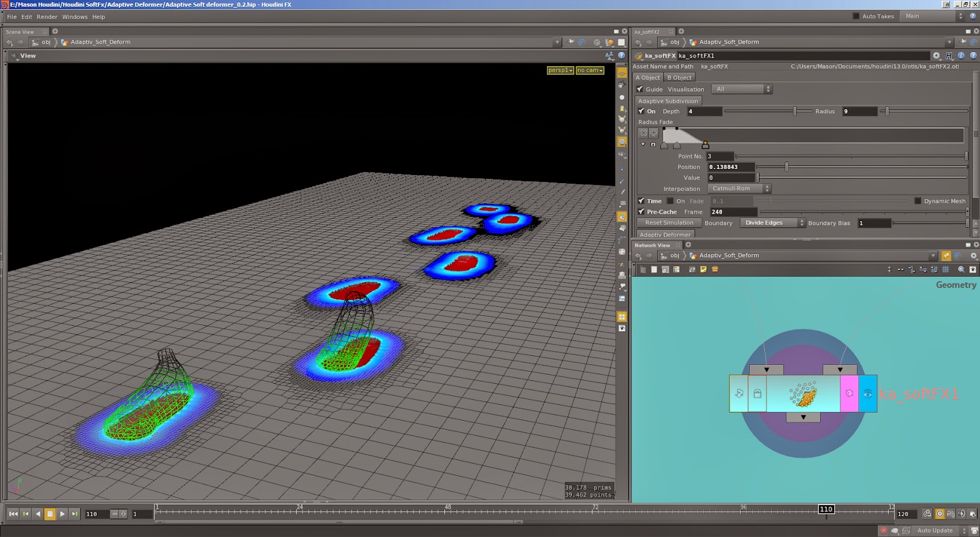Delete the selected Radius Fade ramp point
980x537 pixels.
644,133
